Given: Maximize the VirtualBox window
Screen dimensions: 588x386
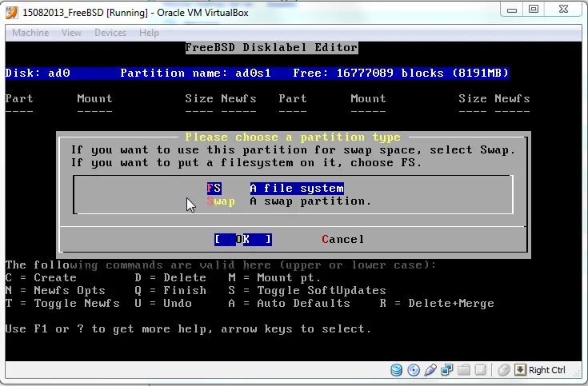Looking at the screenshot, I should pyautogui.click(x=534, y=9).
